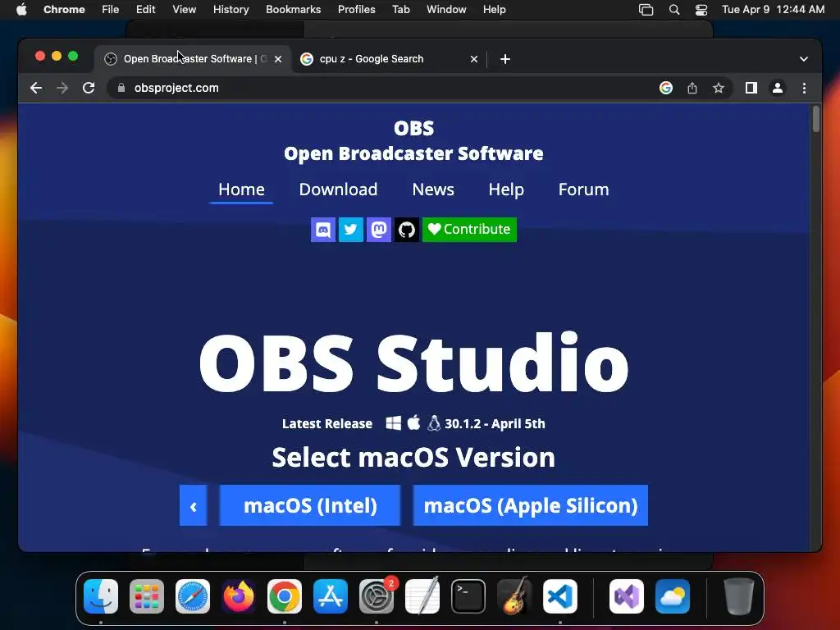Open Safari from the Dock

coord(193,596)
